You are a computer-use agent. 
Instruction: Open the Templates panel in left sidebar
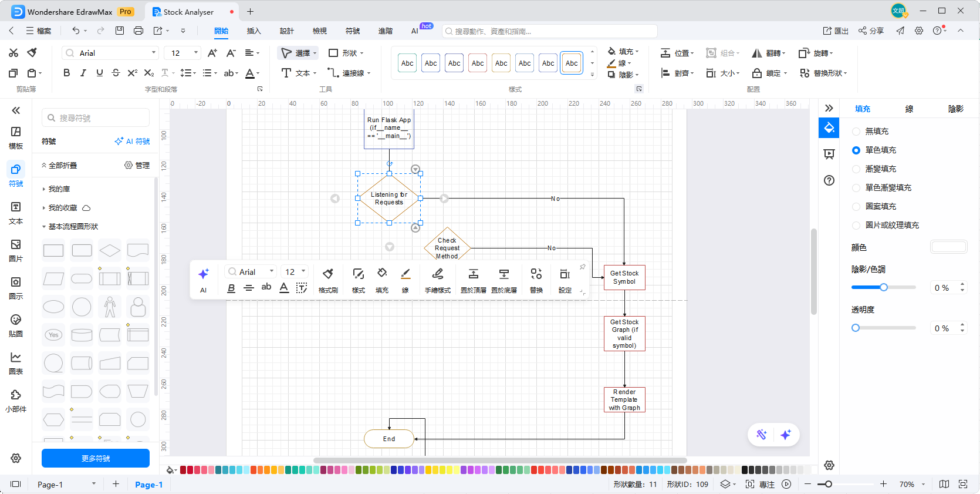point(16,137)
